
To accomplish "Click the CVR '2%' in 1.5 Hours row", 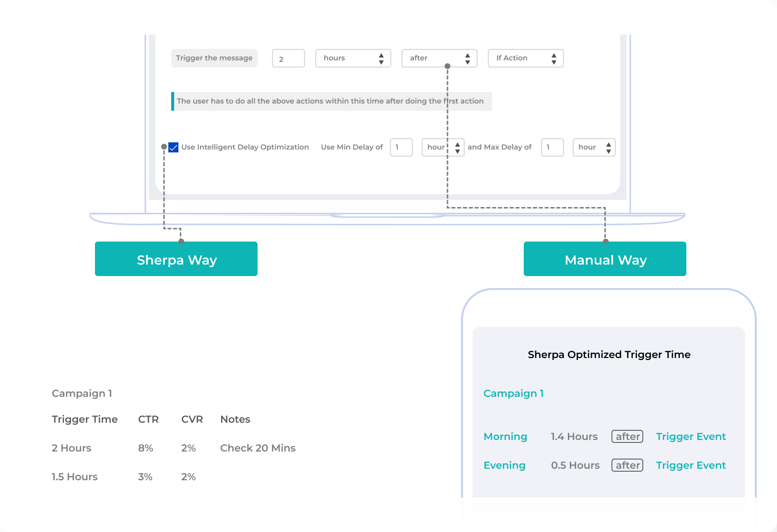I will [188, 477].
